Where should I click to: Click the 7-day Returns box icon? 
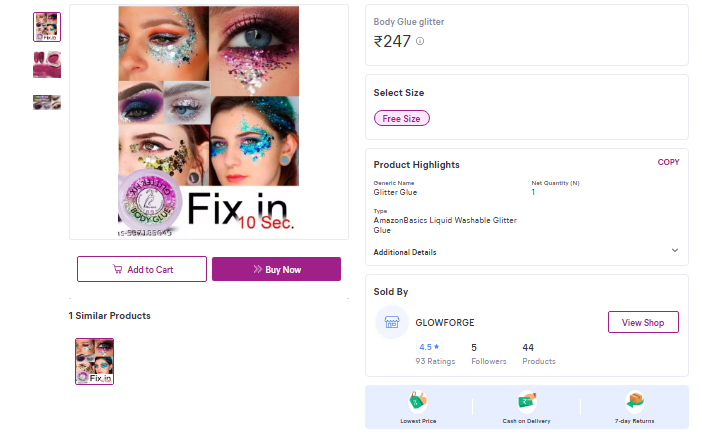point(635,402)
